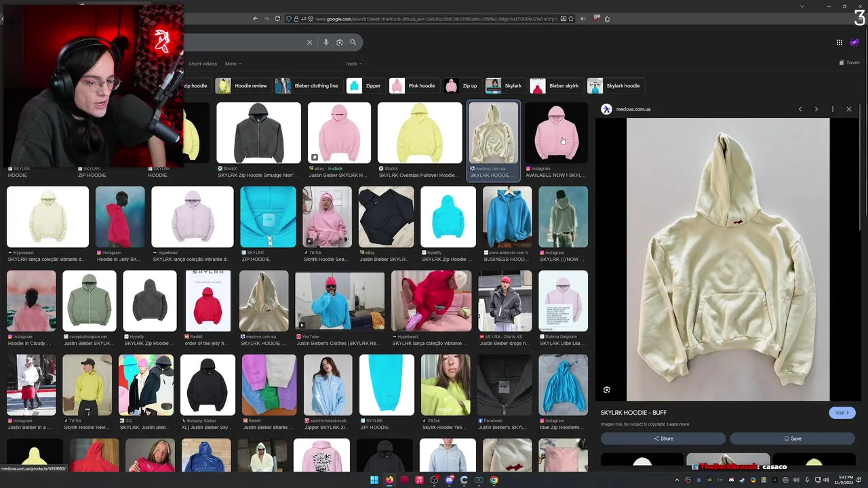Open taskbar clock showing 5:43 PM
868x488 pixels.
846,480
